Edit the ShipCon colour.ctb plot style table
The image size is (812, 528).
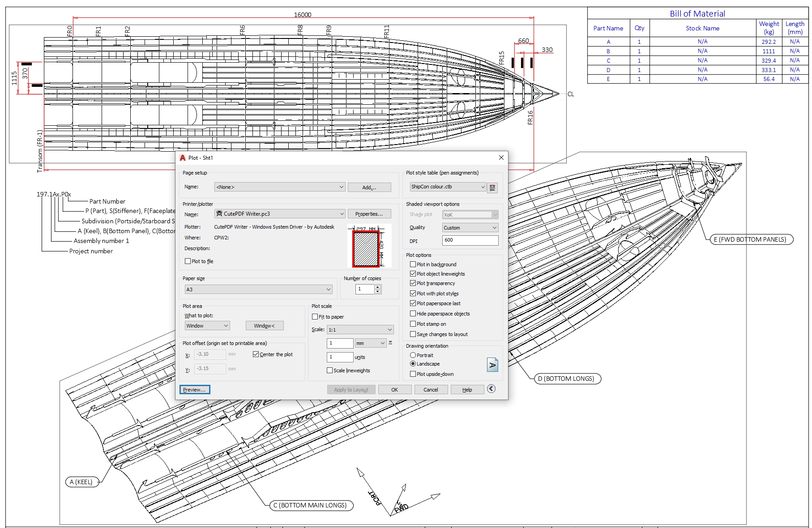pyautogui.click(x=492, y=187)
